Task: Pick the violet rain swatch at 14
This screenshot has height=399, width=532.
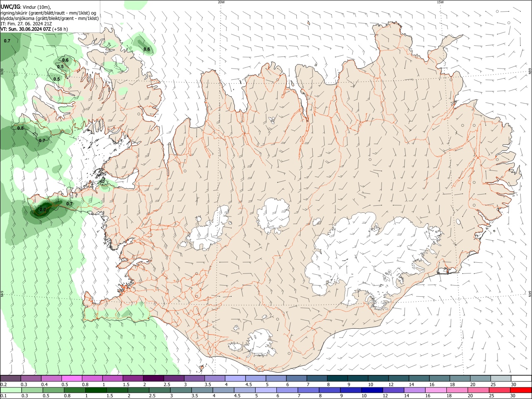Action: coord(415,390)
